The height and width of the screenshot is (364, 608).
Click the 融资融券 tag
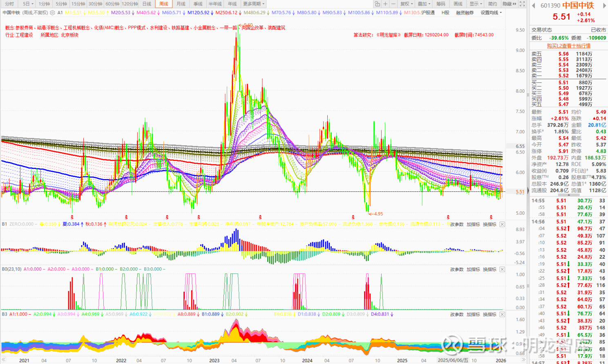coord(465,13)
